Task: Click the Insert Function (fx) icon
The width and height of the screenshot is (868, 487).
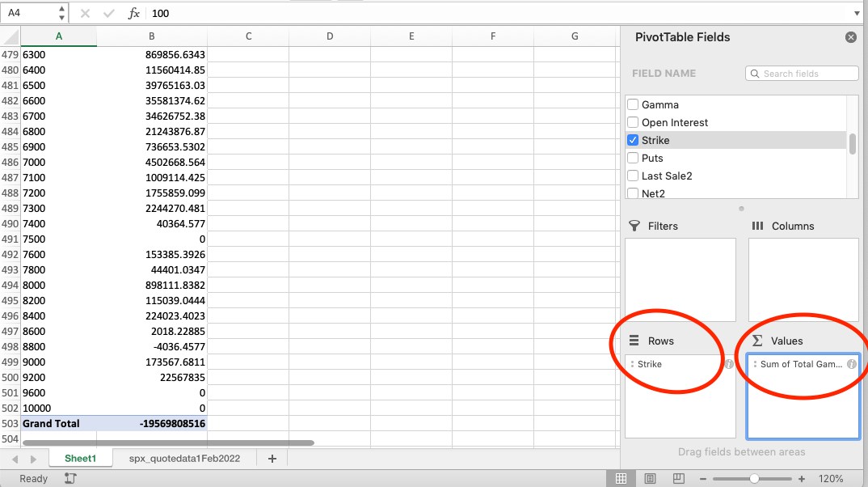Action: click(x=134, y=13)
